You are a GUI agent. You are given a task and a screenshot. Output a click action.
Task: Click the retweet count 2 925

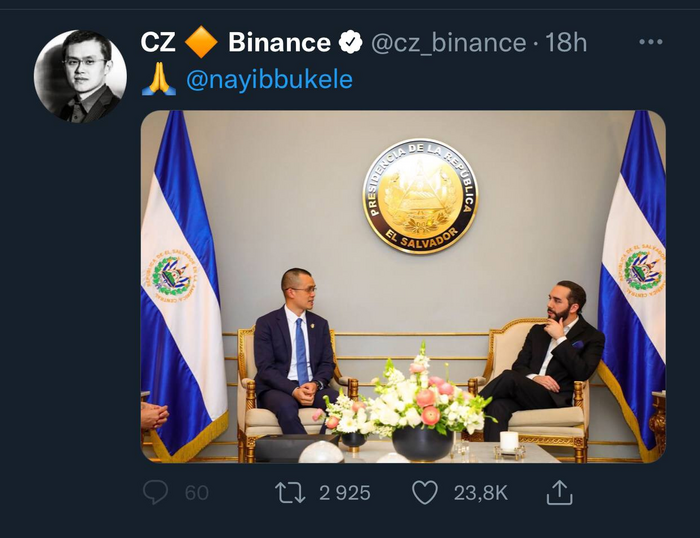tap(343, 492)
